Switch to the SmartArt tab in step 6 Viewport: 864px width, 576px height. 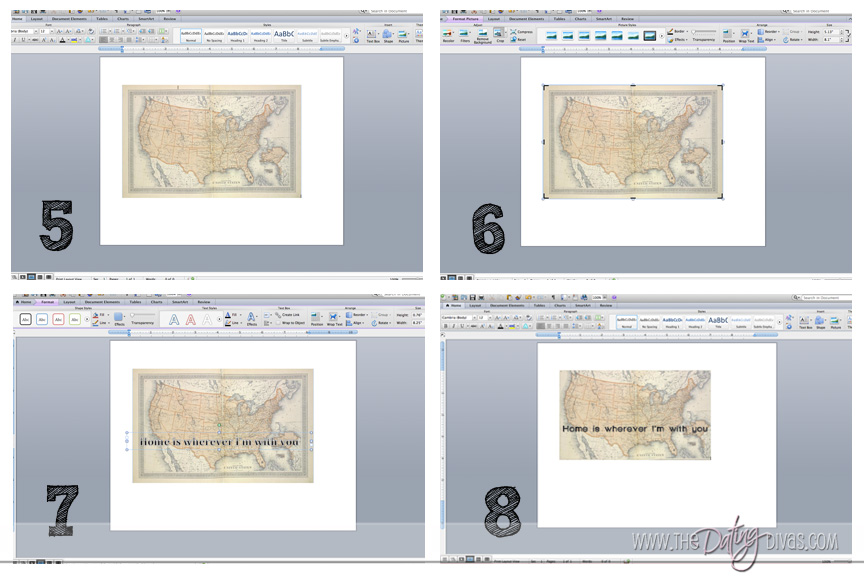[604, 19]
